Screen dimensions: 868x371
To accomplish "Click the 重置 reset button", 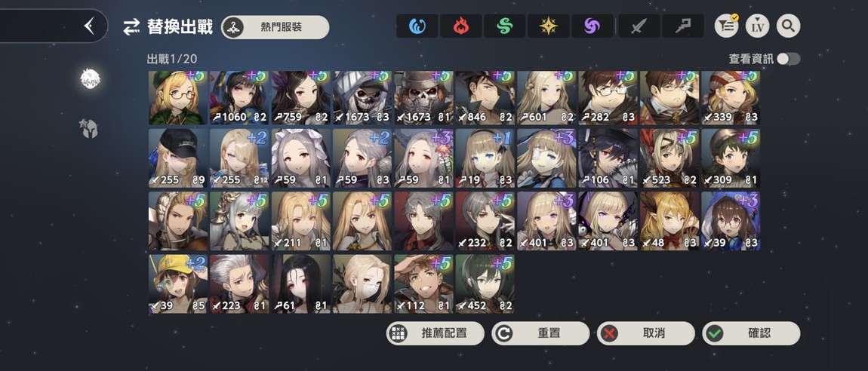I will point(540,333).
